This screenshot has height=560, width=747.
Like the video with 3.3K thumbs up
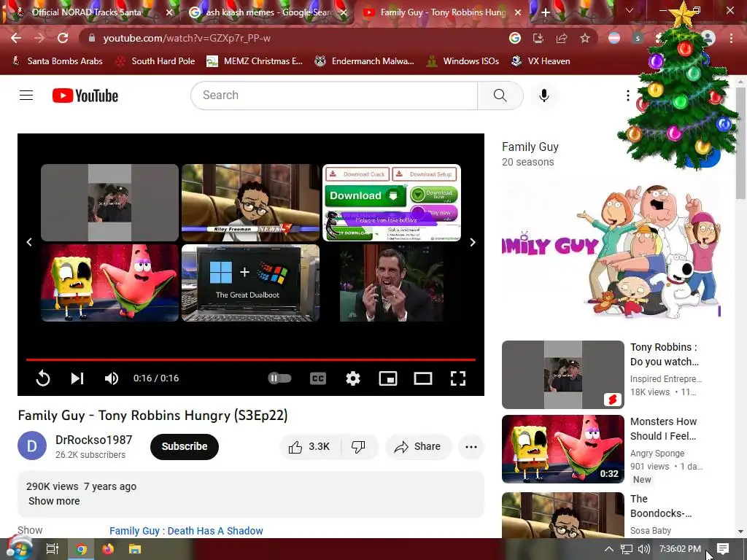click(309, 447)
